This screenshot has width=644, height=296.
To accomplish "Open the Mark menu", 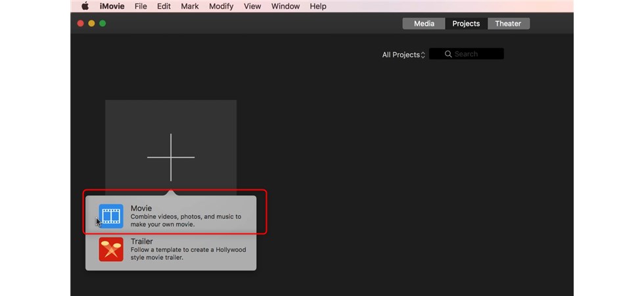I will point(190,6).
